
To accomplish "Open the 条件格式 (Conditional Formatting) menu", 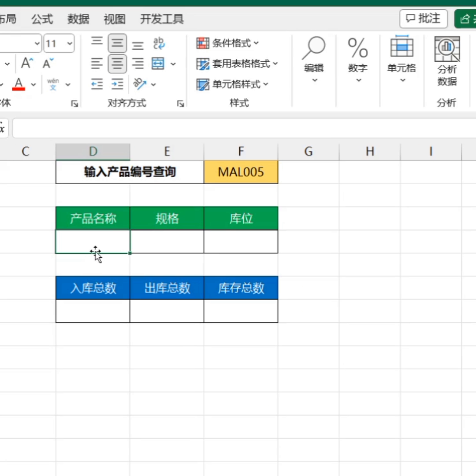I will point(227,43).
